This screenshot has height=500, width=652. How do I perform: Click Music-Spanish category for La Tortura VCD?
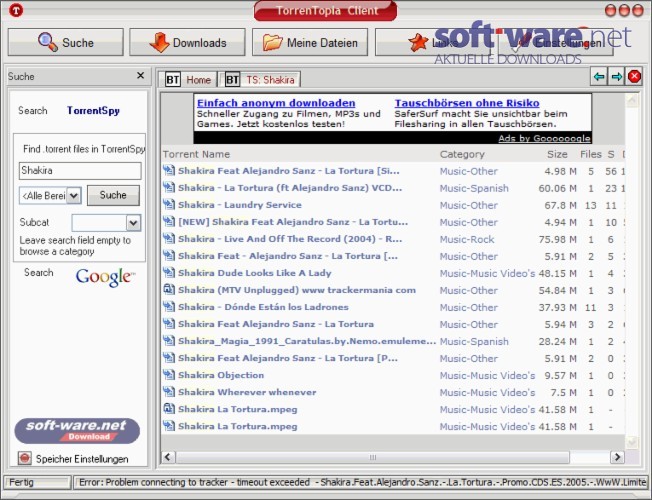(x=474, y=188)
